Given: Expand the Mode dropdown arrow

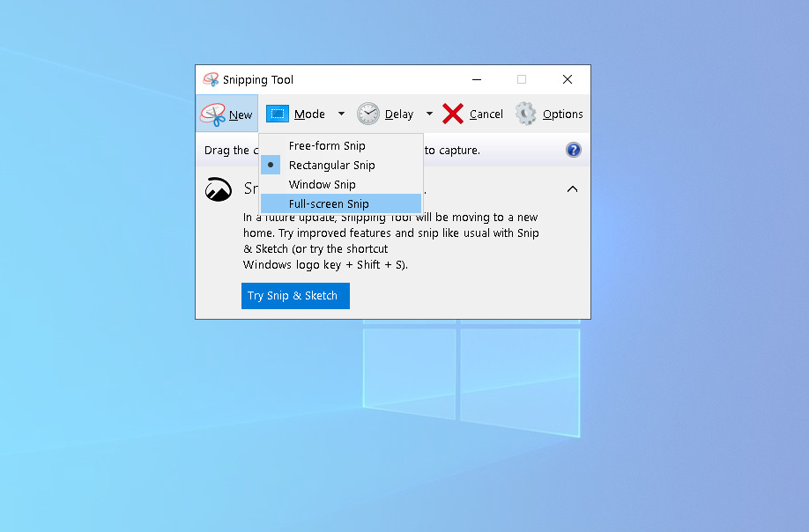Looking at the screenshot, I should point(342,114).
